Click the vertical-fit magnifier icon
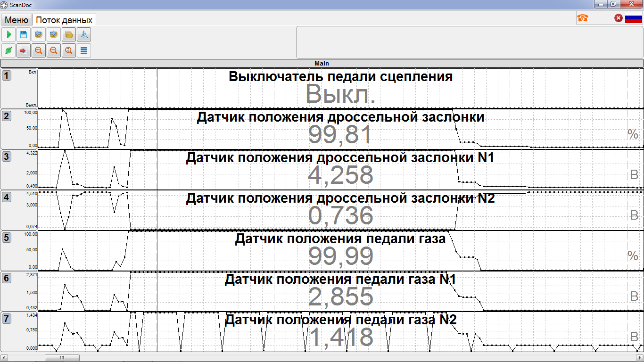Viewport: 644px width, 362px height. tap(69, 50)
